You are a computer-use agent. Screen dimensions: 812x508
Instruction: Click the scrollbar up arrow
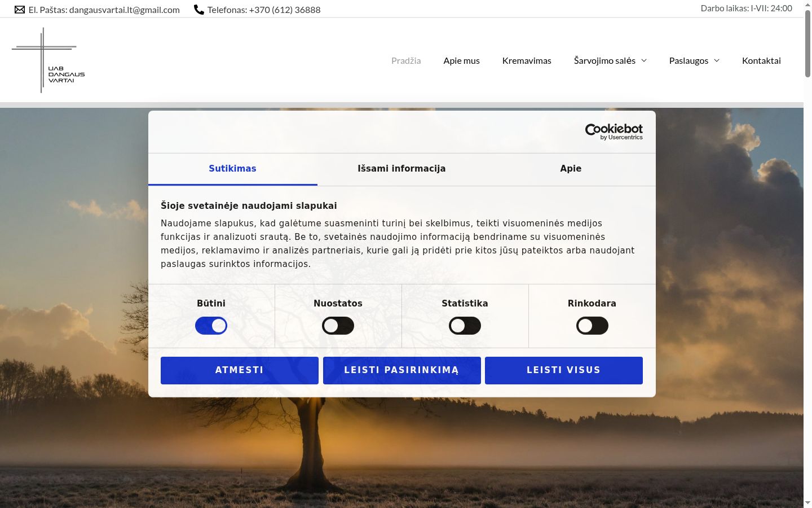[x=807, y=5]
